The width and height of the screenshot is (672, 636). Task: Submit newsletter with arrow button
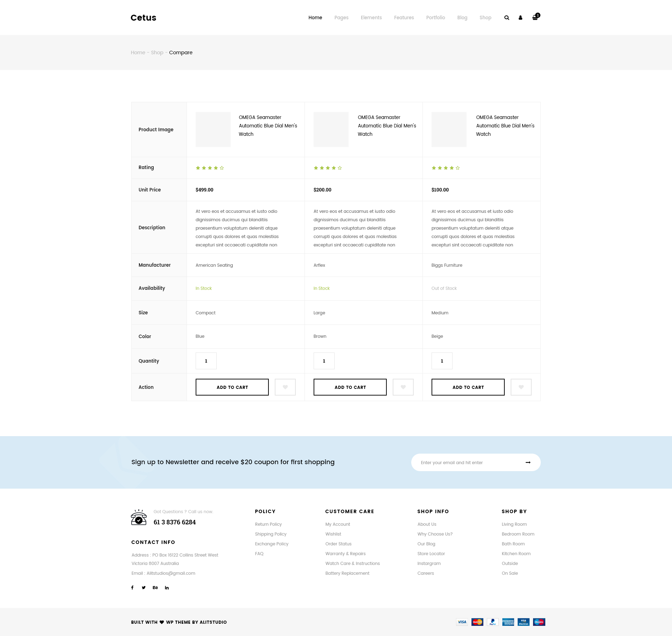528,462
